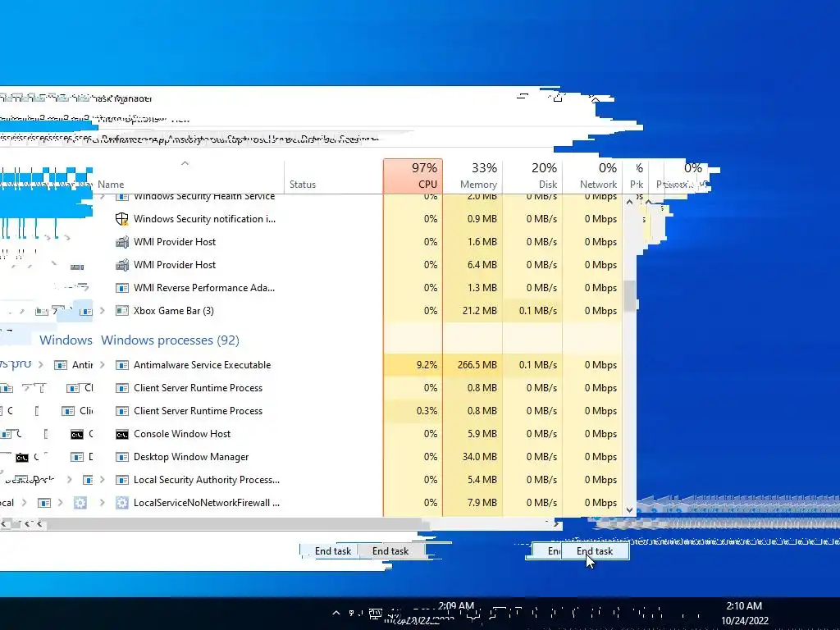Select the Xbox Game Bar (3) row name
The image size is (840, 630).
tap(174, 311)
